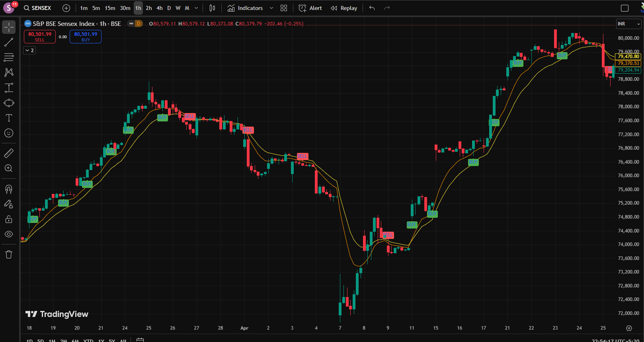Image resolution: width=644 pixels, height=342 pixels.
Task: Open the layout setup grid icon
Action: tap(284, 8)
